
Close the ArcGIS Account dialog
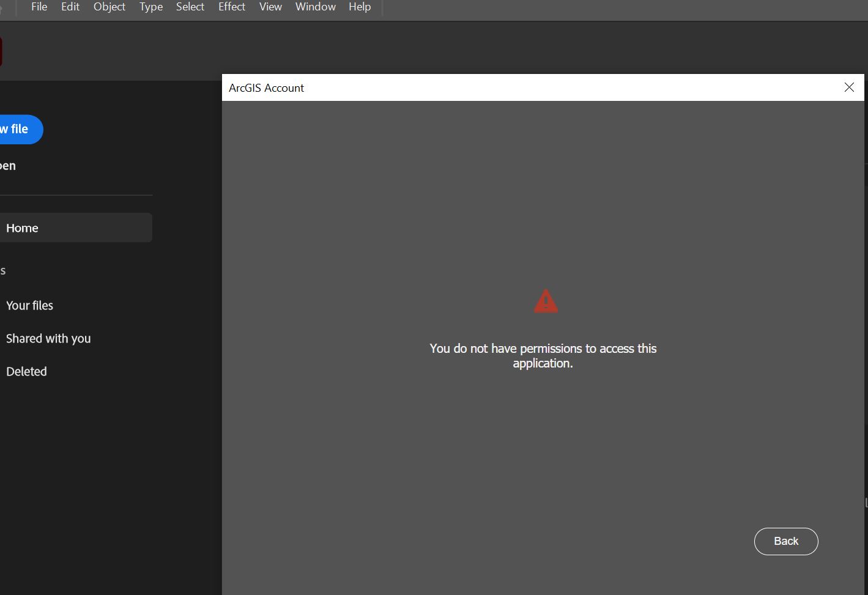(849, 87)
